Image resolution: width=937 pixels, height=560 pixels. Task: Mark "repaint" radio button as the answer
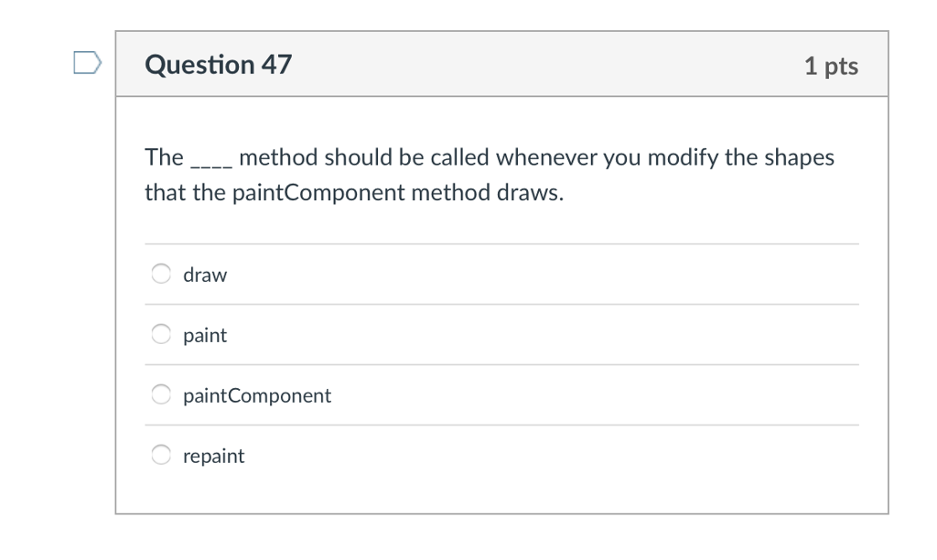point(161,455)
